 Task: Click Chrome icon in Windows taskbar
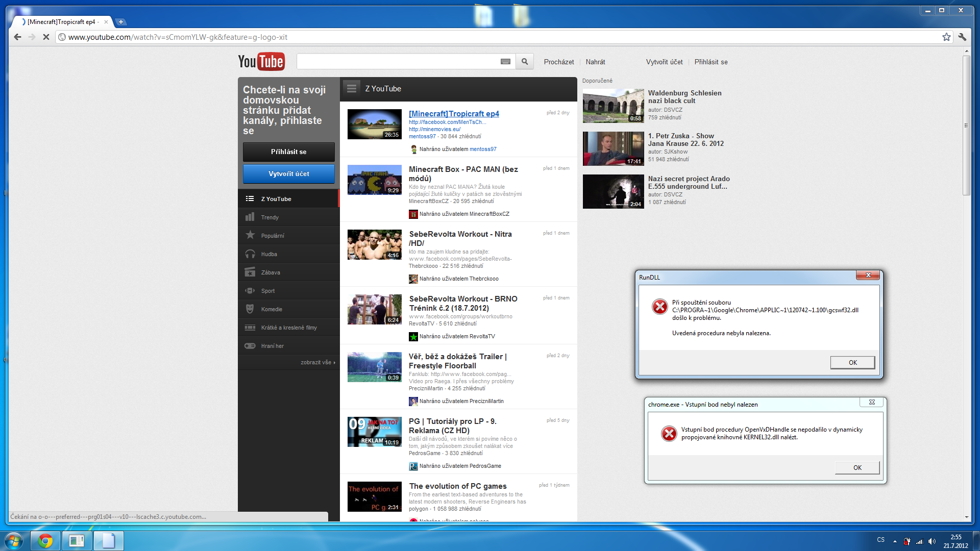pos(45,540)
